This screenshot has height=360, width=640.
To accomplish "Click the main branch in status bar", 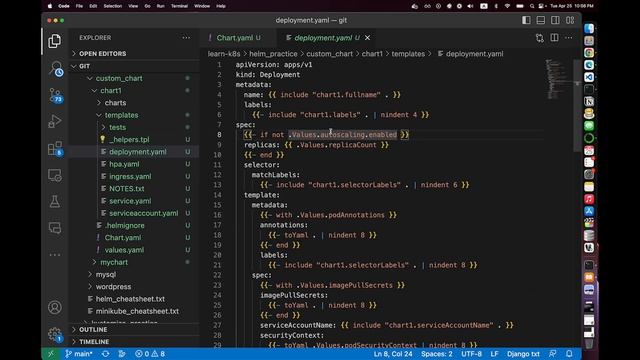I will (79, 354).
